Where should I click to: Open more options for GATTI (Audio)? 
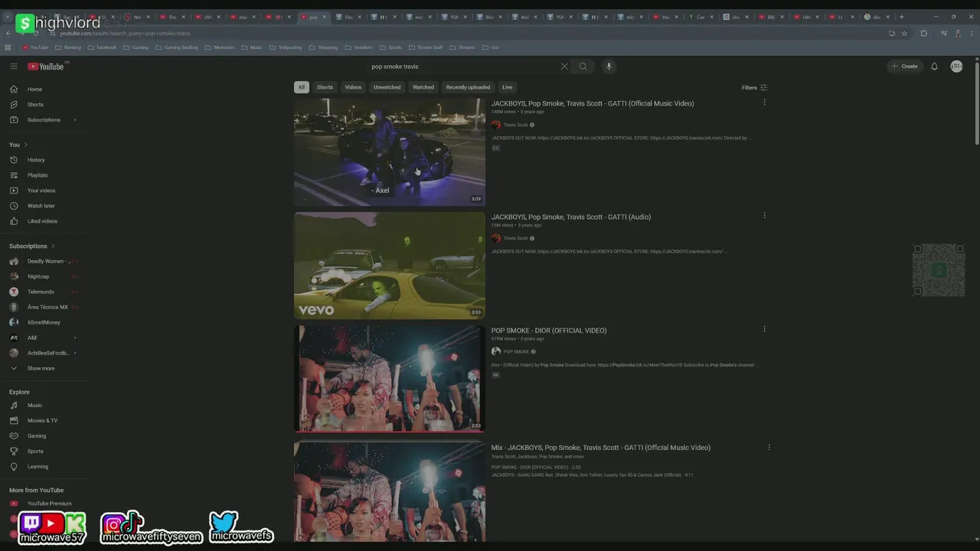pos(764,216)
